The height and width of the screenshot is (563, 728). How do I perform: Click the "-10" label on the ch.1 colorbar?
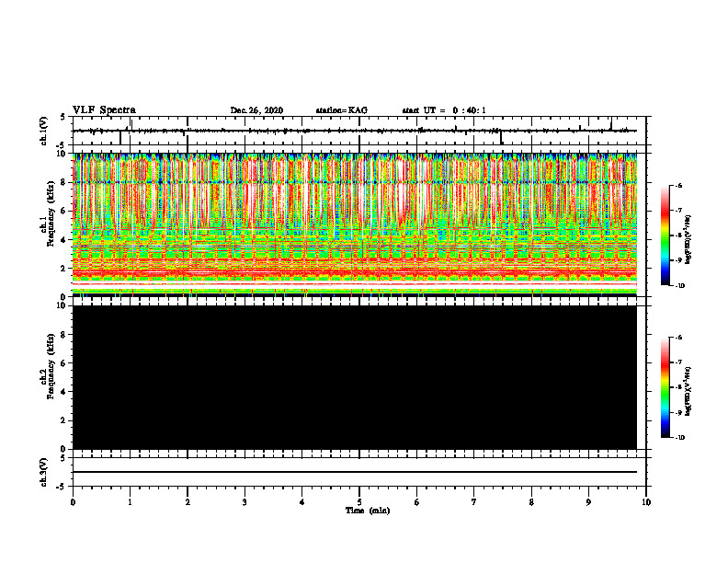[x=679, y=286]
